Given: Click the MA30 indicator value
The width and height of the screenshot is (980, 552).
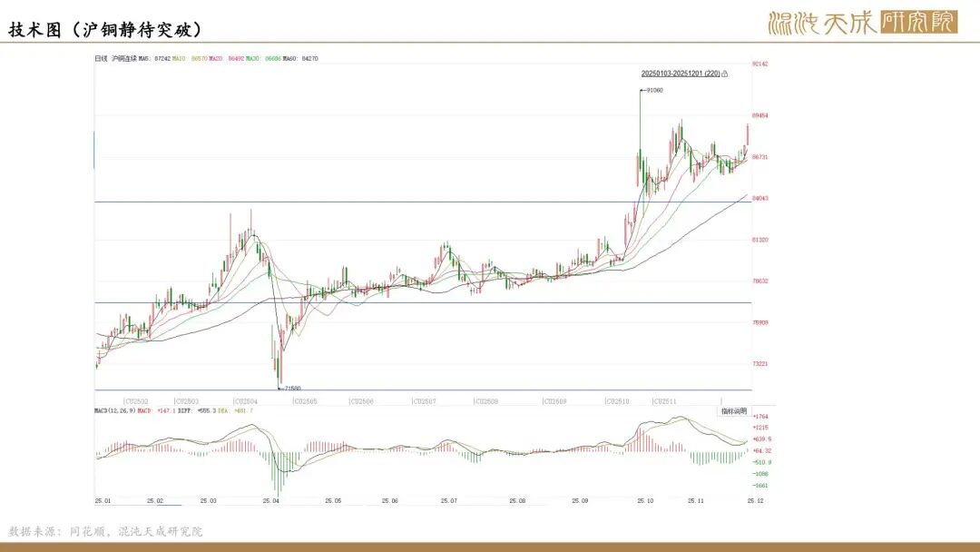Looking at the screenshot, I should 263,59.
